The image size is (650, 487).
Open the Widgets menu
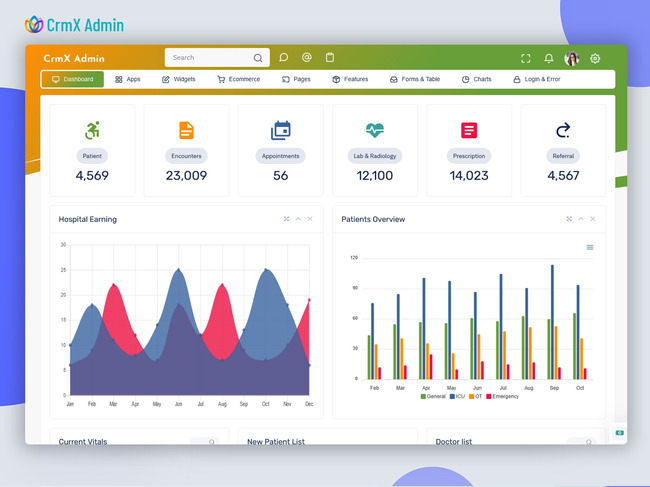(179, 79)
